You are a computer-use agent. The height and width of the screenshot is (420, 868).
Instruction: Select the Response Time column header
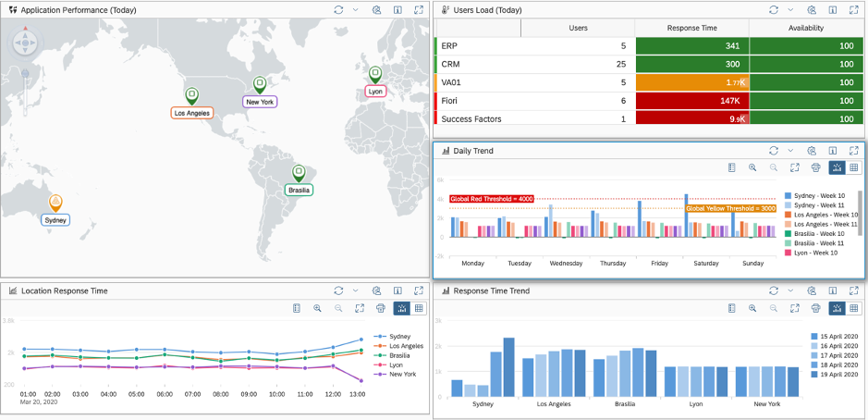[x=692, y=28]
